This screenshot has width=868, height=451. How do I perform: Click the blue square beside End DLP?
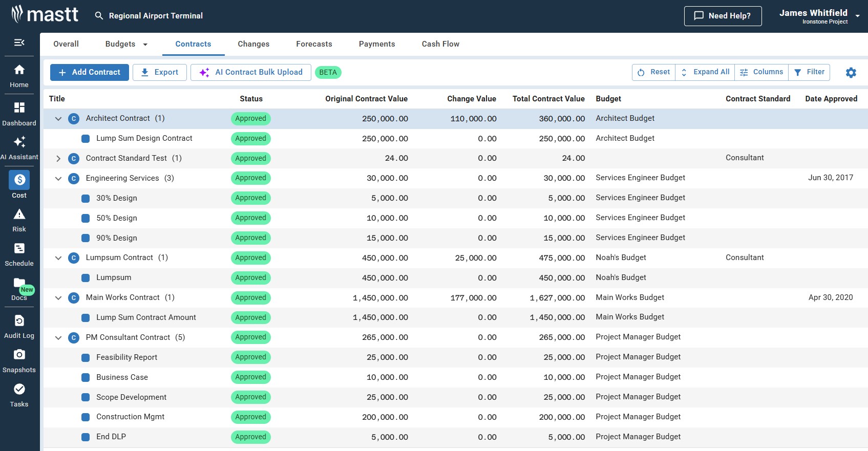(86, 437)
